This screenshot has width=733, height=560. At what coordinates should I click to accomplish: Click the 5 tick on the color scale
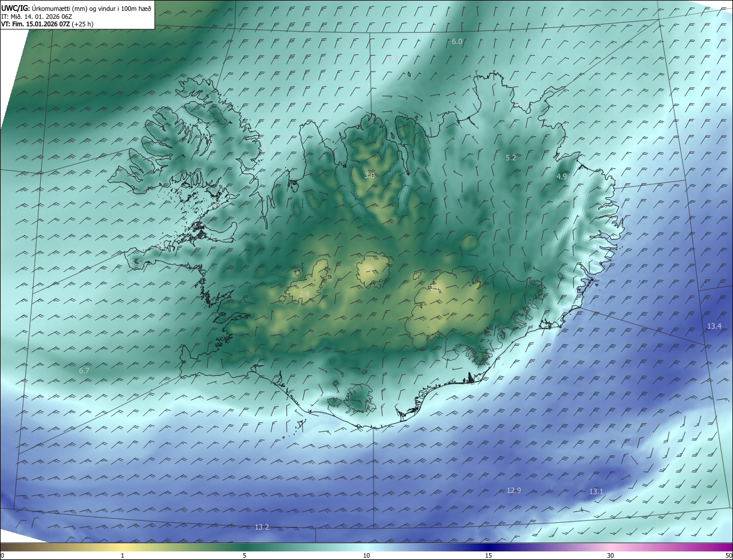[245, 556]
